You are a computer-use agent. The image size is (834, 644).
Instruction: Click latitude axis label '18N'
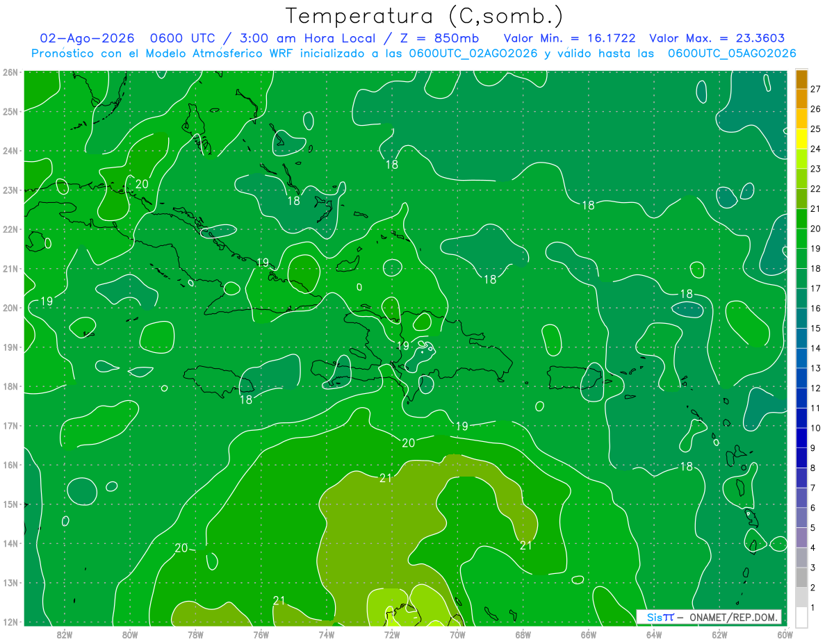(10, 386)
